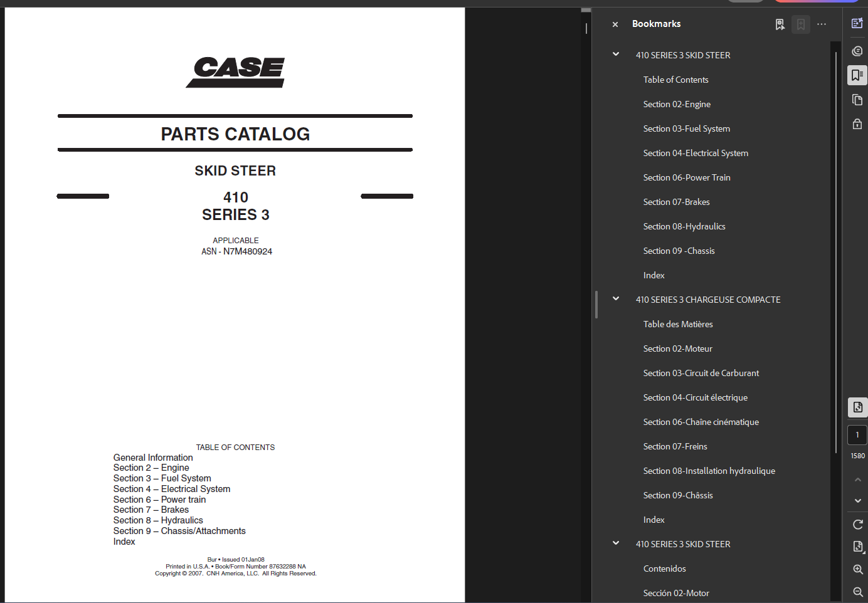Toggle the highlighted page view icon
Image resolution: width=868 pixels, height=603 pixels.
click(x=858, y=407)
